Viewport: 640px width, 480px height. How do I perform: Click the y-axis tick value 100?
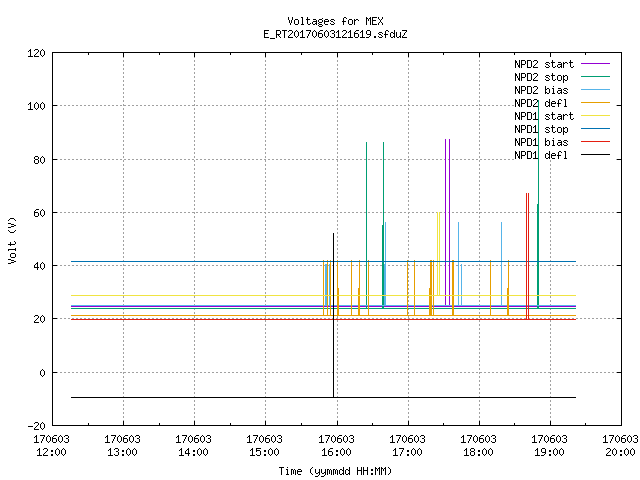[36, 107]
